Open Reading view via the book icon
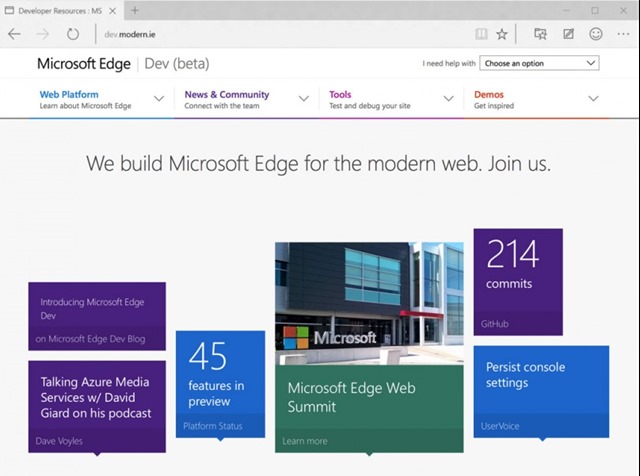640x476 pixels. (x=481, y=34)
